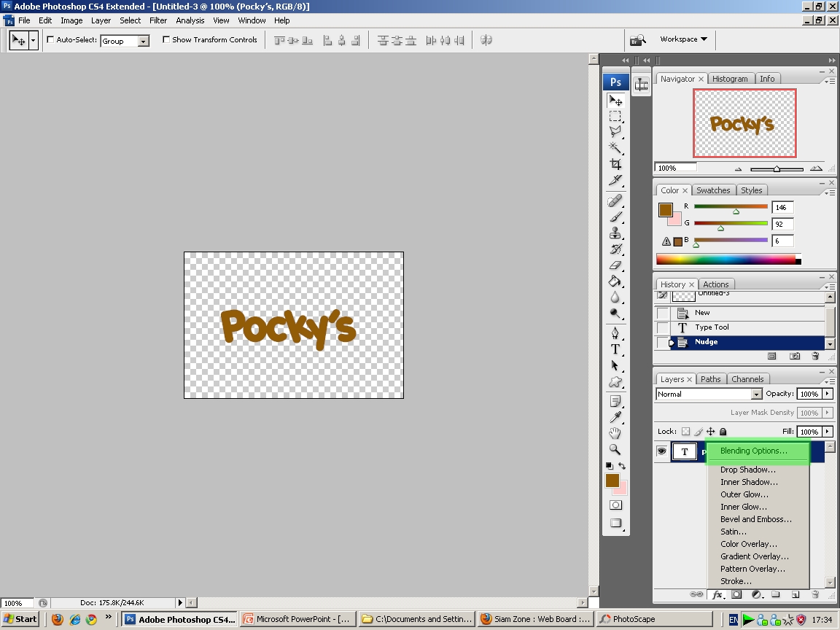Select the Move tool in toolbox
Screen dimensions: 840x630
(x=615, y=101)
